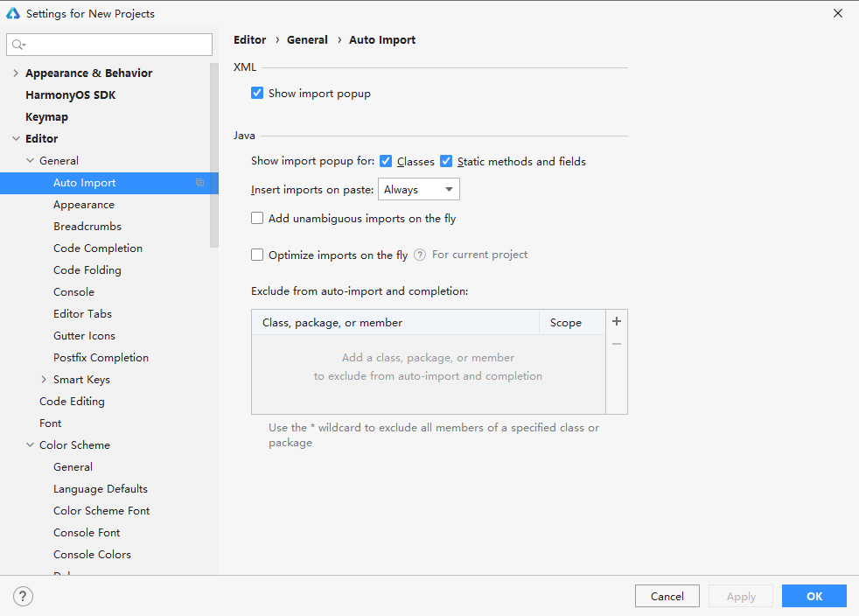
Task: Click the Class, package, or member column header
Action: [395, 322]
